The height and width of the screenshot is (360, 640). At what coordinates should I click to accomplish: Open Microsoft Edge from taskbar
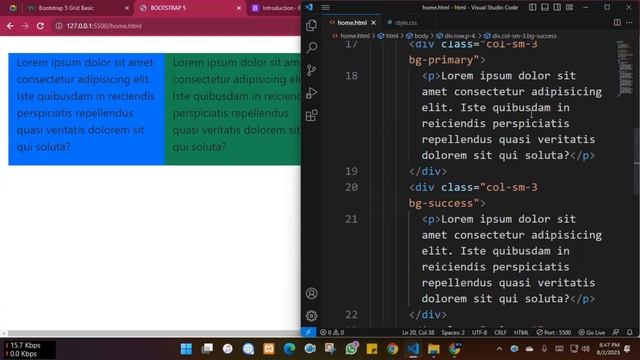(x=289, y=349)
